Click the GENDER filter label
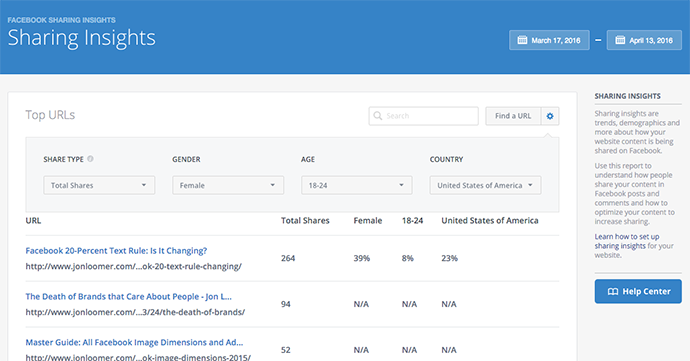This screenshot has height=361, width=690. (186, 159)
